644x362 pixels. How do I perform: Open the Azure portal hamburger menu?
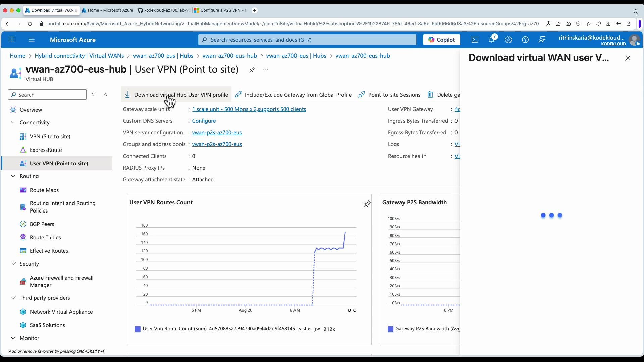pos(32,40)
